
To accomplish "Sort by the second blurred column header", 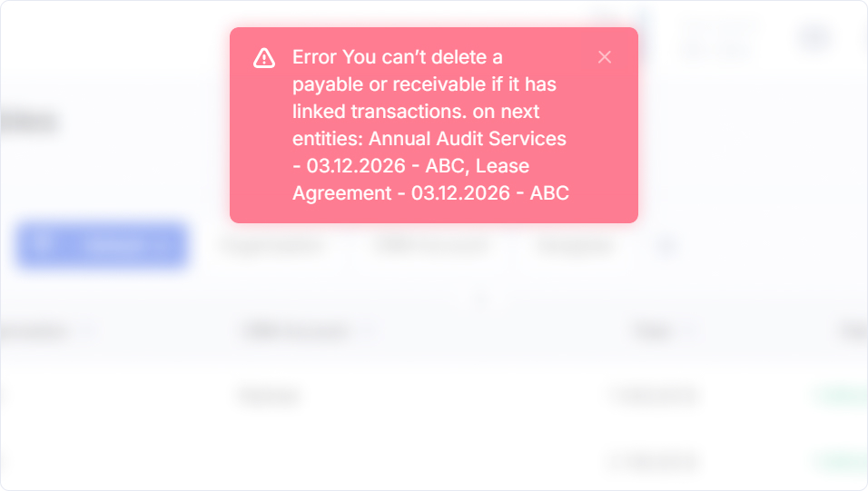I will [296, 331].
